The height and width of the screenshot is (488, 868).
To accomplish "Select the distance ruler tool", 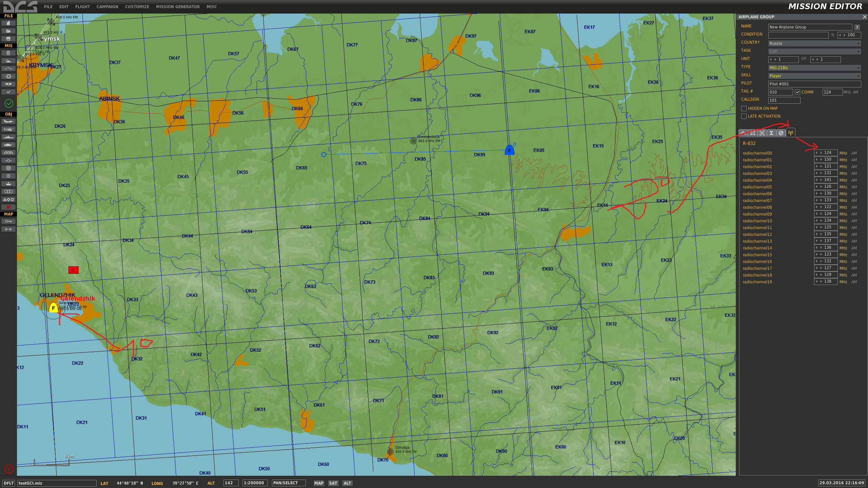I will coord(8,229).
